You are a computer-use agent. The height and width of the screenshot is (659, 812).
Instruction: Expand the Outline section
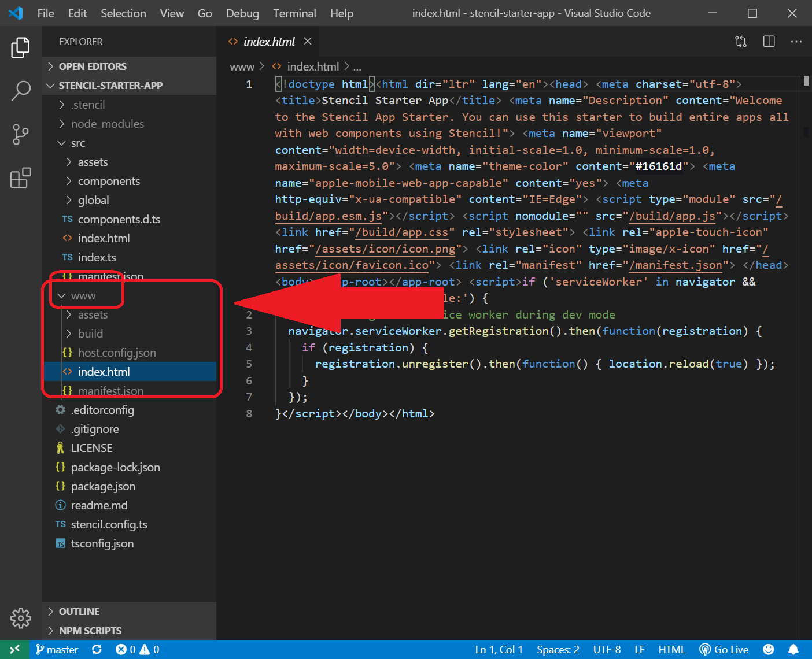(130, 612)
